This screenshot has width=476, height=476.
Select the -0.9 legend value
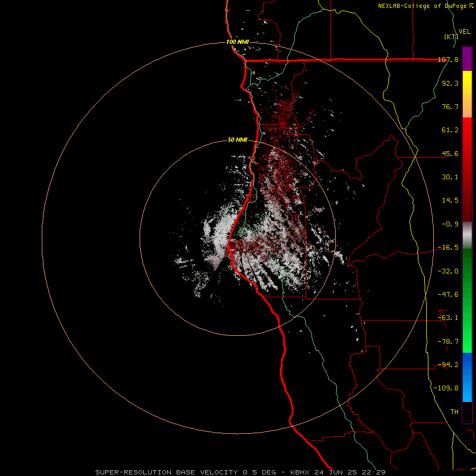tap(450, 224)
